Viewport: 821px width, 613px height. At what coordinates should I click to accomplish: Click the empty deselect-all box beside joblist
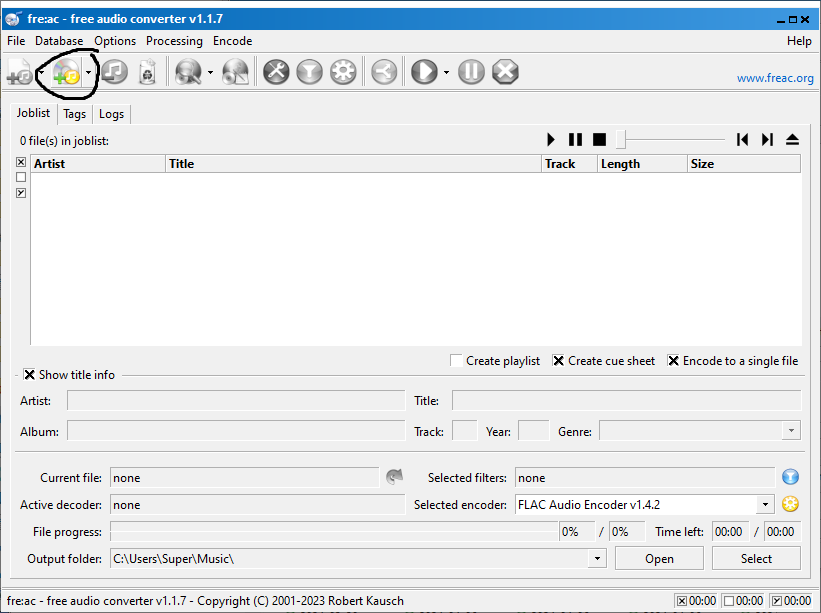click(21, 177)
